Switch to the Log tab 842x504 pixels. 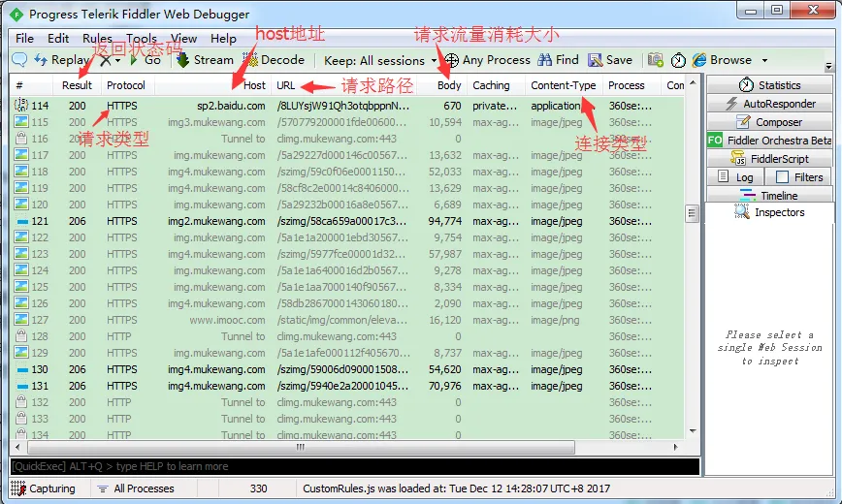point(735,177)
